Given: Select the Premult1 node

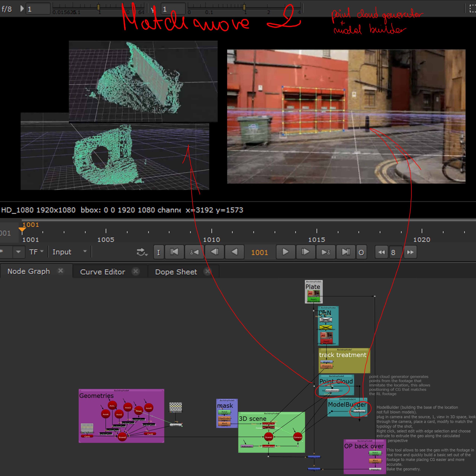Looking at the screenshot, I should tap(375, 469).
